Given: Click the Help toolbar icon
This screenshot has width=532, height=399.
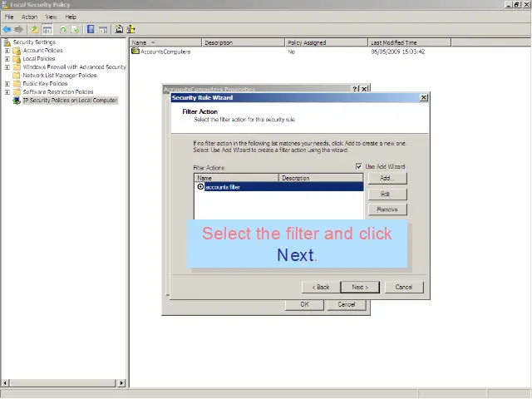Looking at the screenshot, I should click(x=91, y=29).
